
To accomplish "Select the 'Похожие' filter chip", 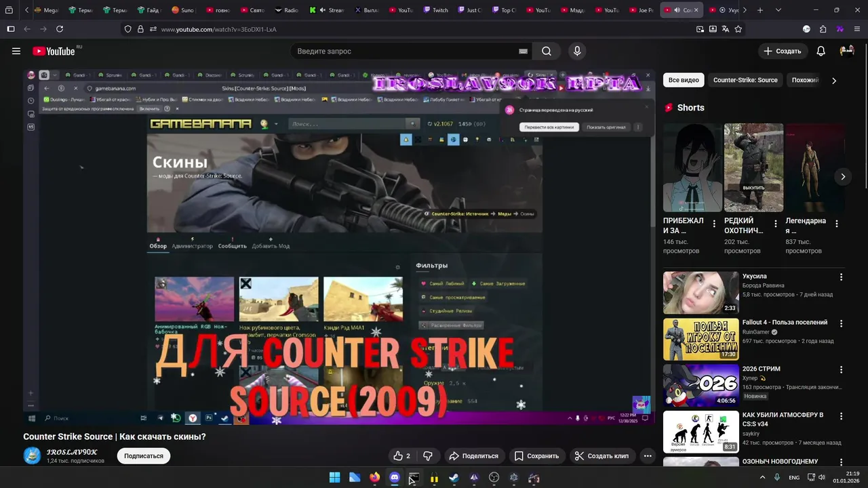I will click(x=805, y=80).
